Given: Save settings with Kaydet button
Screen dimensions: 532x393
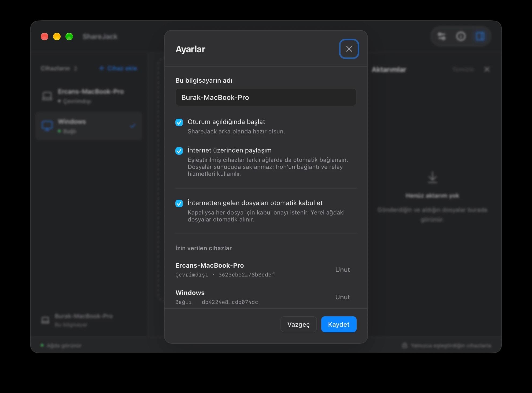Looking at the screenshot, I should (x=339, y=324).
